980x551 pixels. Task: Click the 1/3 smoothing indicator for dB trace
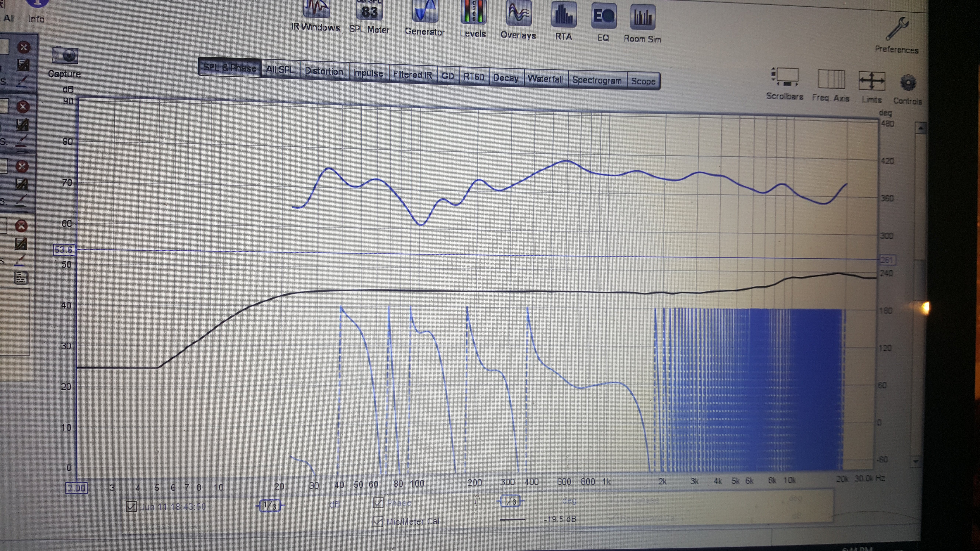click(x=270, y=505)
